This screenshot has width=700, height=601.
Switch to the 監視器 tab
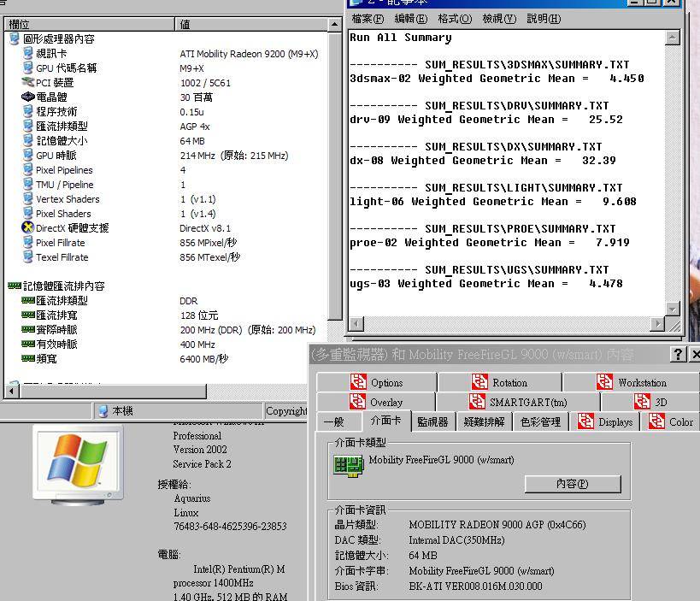[x=433, y=422]
